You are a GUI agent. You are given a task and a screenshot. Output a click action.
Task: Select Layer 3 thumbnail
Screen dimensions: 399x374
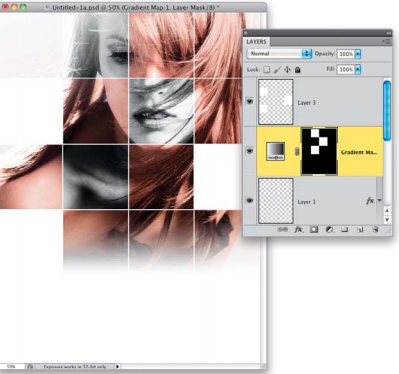click(x=276, y=102)
